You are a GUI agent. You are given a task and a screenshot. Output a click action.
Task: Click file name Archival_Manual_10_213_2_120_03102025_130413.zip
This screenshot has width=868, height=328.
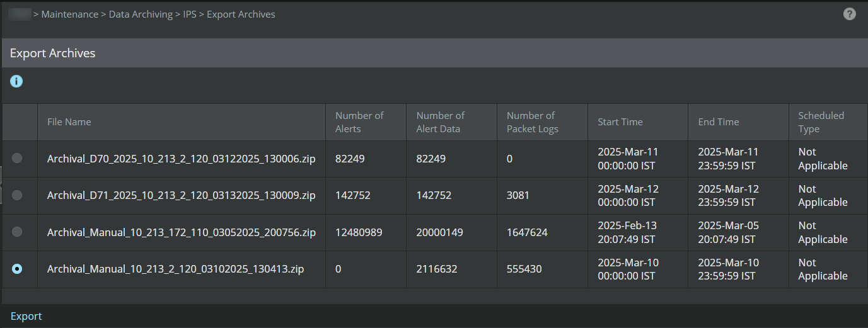(176, 269)
